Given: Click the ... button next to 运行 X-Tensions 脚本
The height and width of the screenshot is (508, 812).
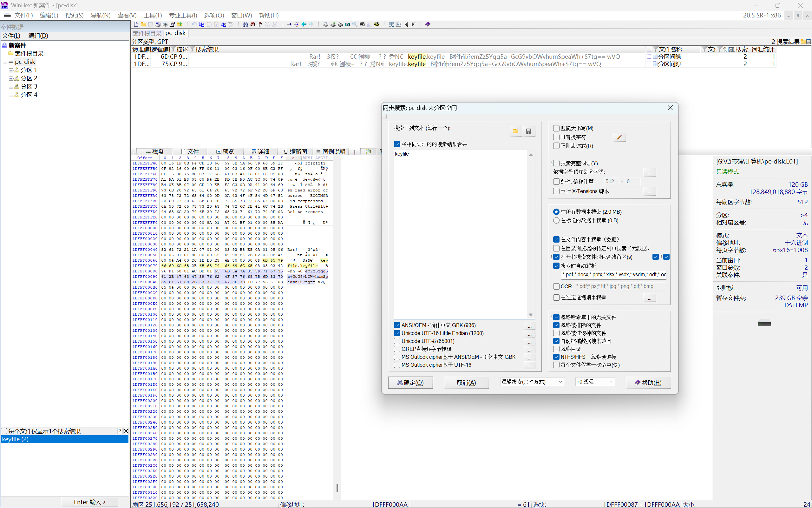Looking at the screenshot, I should 649,191.
